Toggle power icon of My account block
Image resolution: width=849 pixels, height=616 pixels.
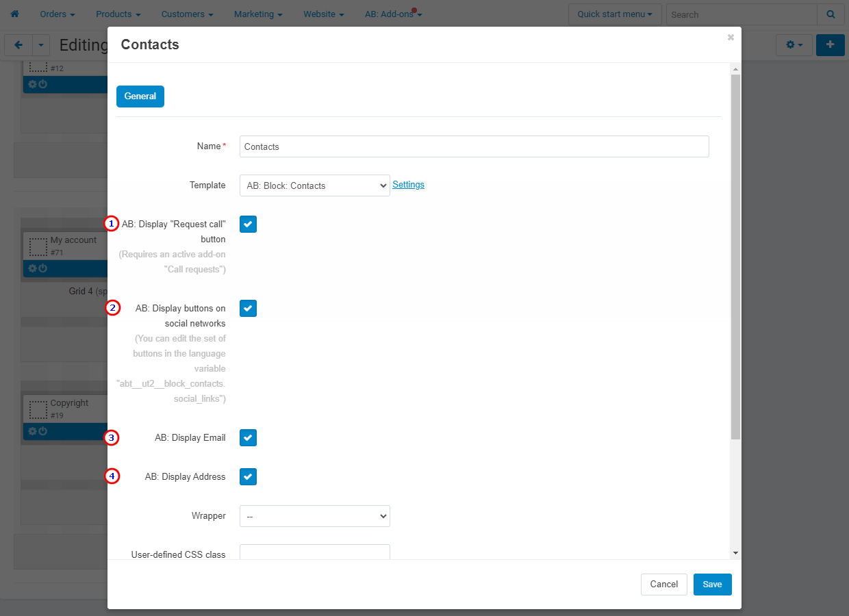[x=42, y=268]
